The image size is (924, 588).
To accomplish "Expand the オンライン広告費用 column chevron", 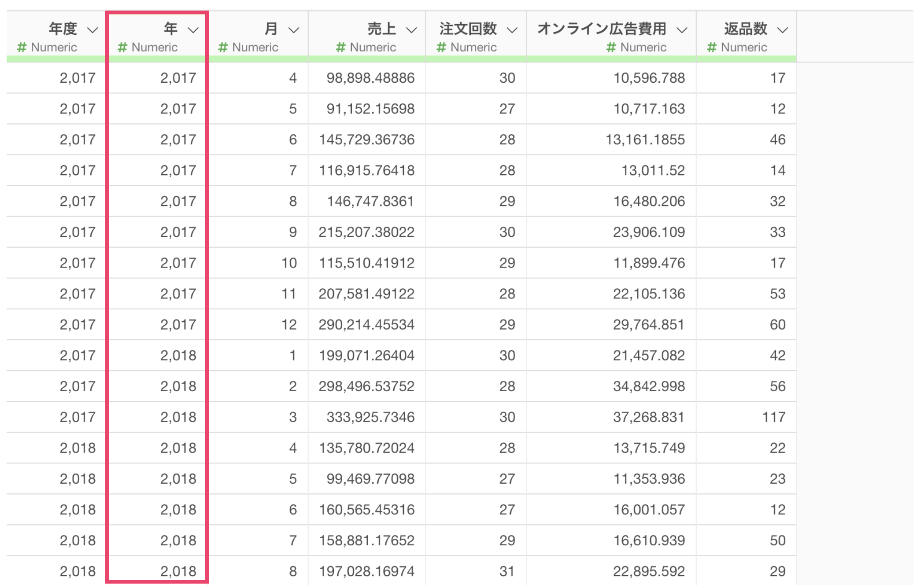I will coord(682,30).
